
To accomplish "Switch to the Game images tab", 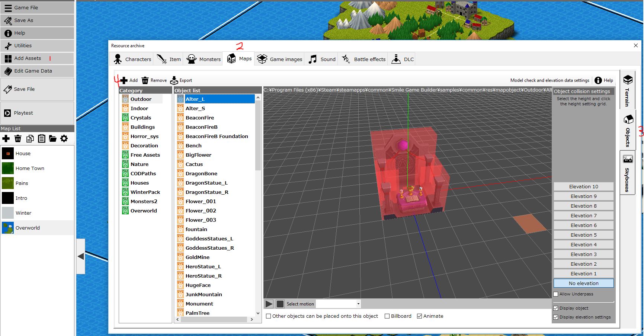I will pyautogui.click(x=279, y=59).
